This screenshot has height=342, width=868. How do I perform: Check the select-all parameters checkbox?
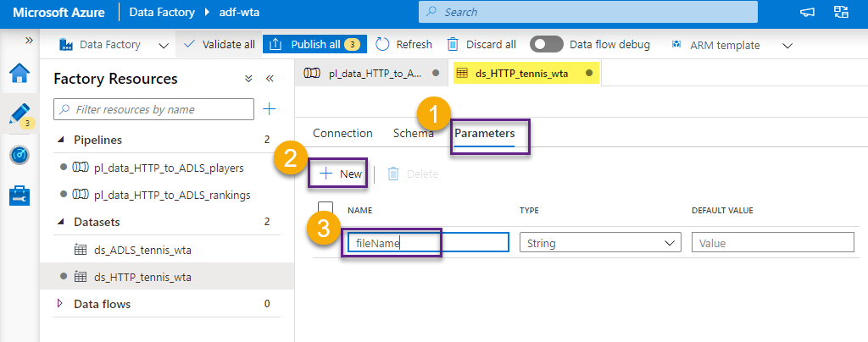pyautogui.click(x=325, y=209)
